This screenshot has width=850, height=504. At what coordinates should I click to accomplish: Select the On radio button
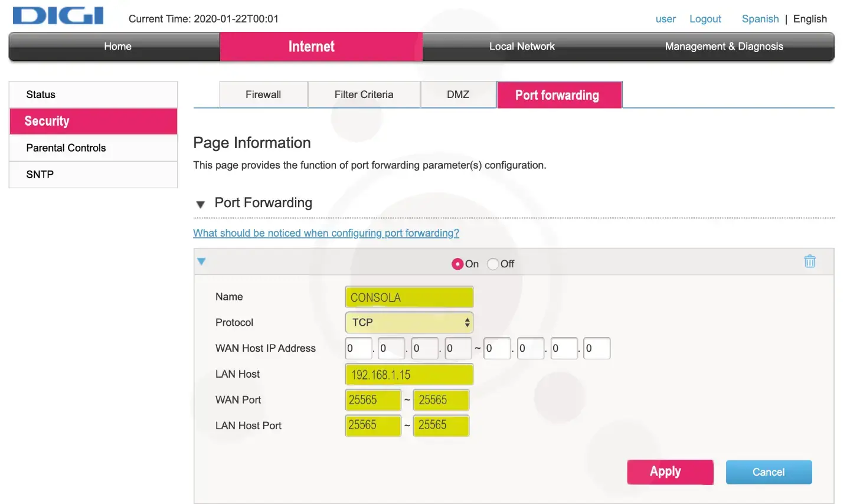point(457,264)
